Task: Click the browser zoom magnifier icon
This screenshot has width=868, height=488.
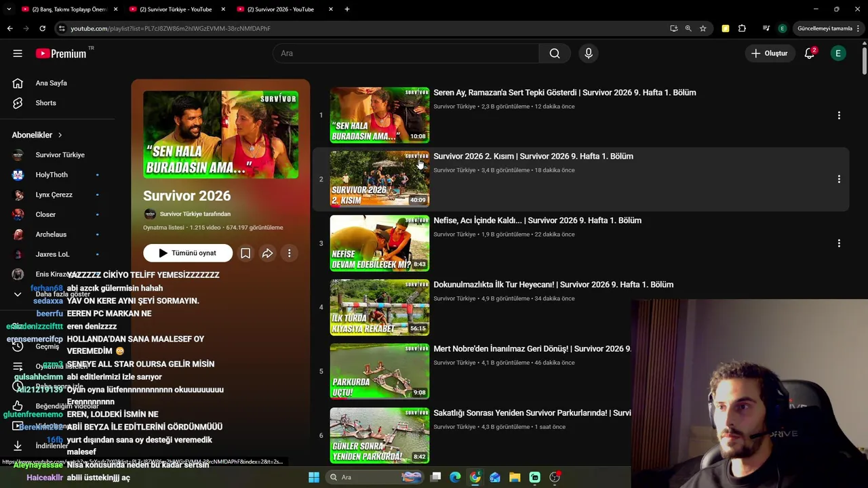Action: click(688, 28)
